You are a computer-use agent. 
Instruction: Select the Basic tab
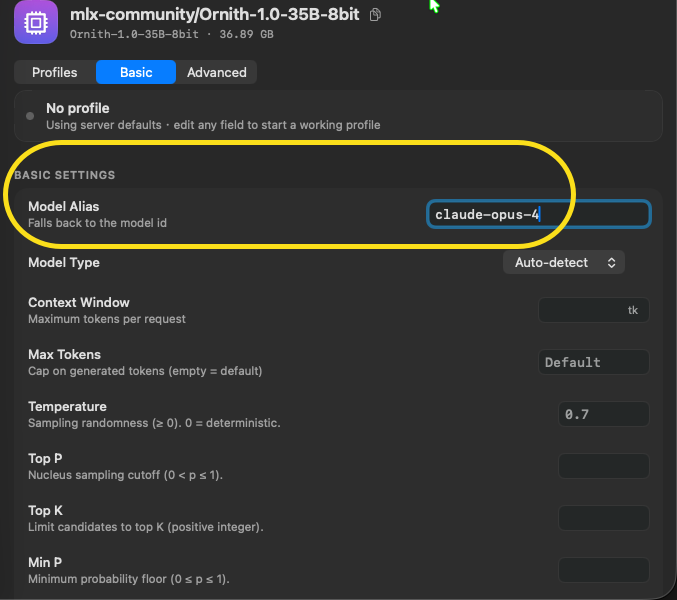click(x=136, y=72)
